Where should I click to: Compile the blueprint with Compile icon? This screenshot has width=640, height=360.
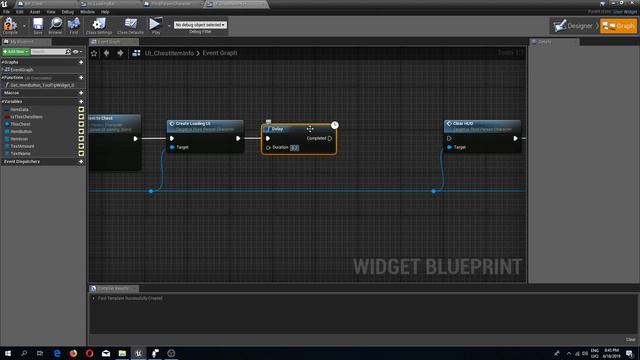coord(10,25)
